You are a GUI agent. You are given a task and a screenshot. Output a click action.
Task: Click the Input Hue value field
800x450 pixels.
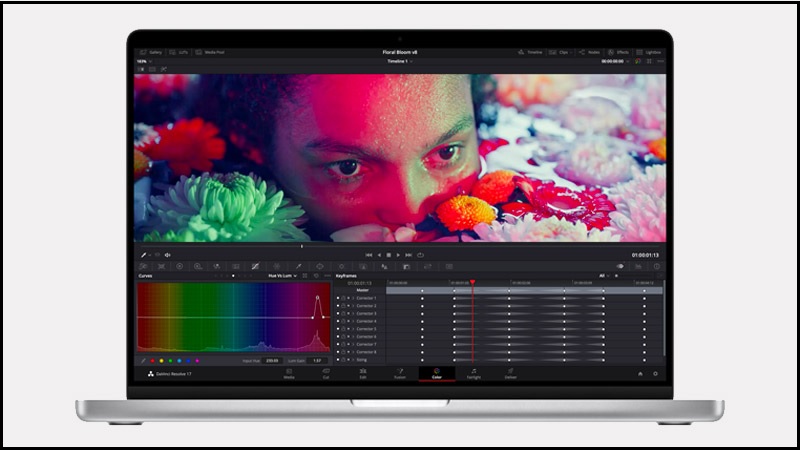pyautogui.click(x=272, y=361)
